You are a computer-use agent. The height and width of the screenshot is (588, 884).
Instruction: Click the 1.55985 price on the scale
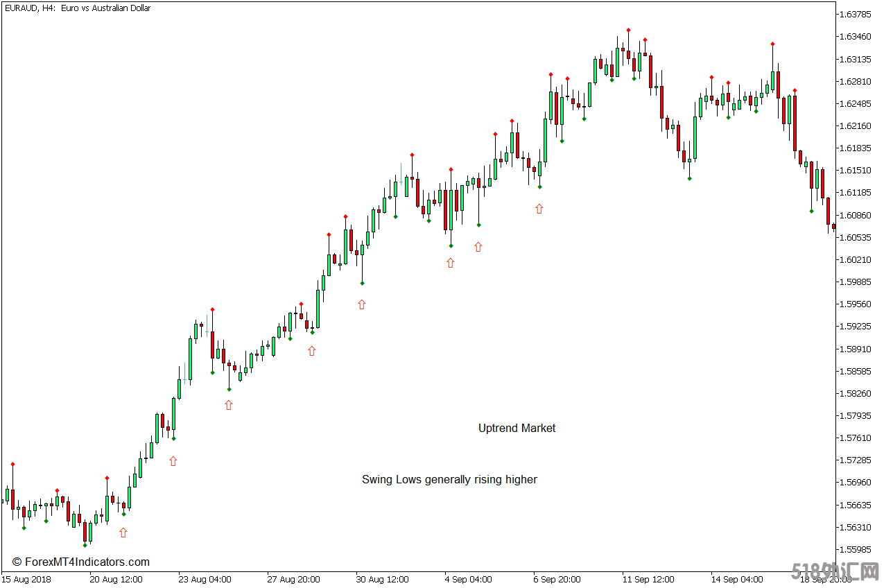854,549
